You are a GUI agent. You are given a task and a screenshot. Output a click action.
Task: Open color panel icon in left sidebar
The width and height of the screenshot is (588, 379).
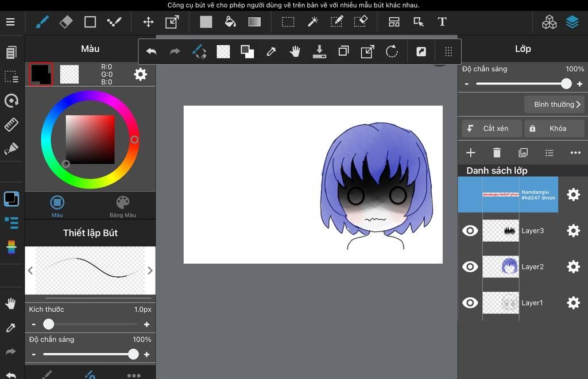coord(11,199)
